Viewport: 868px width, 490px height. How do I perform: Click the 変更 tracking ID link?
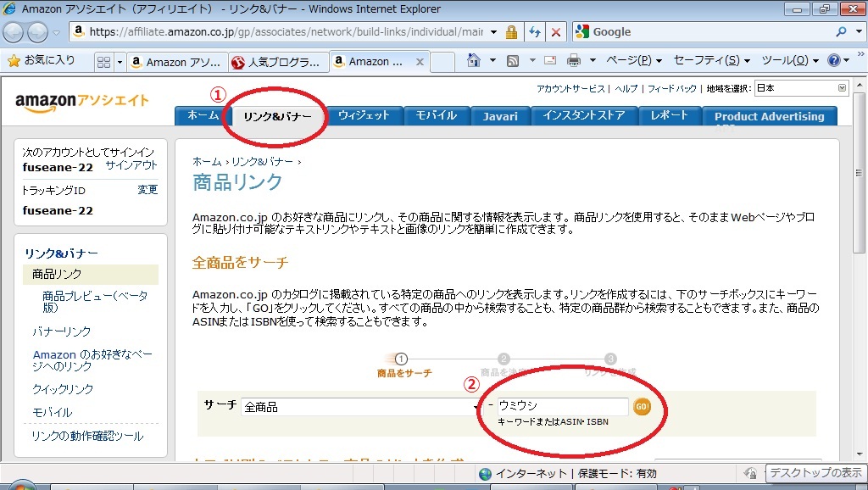[147, 190]
